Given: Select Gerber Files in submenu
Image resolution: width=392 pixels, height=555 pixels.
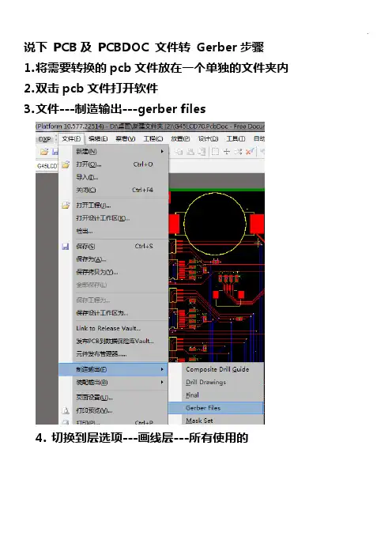Looking at the screenshot, I should [217, 408].
